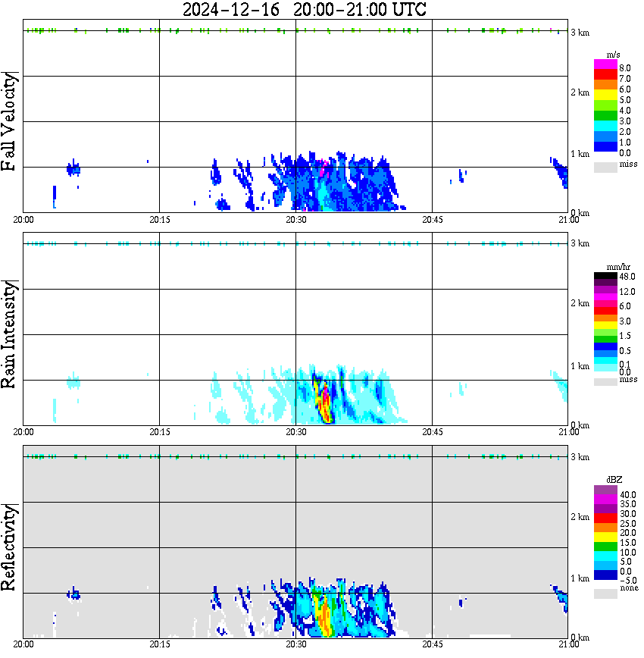Image resolution: width=644 pixels, height=658 pixels.
Task: Select the magenta 35.0 dBZ swatch
Action: 605,500
